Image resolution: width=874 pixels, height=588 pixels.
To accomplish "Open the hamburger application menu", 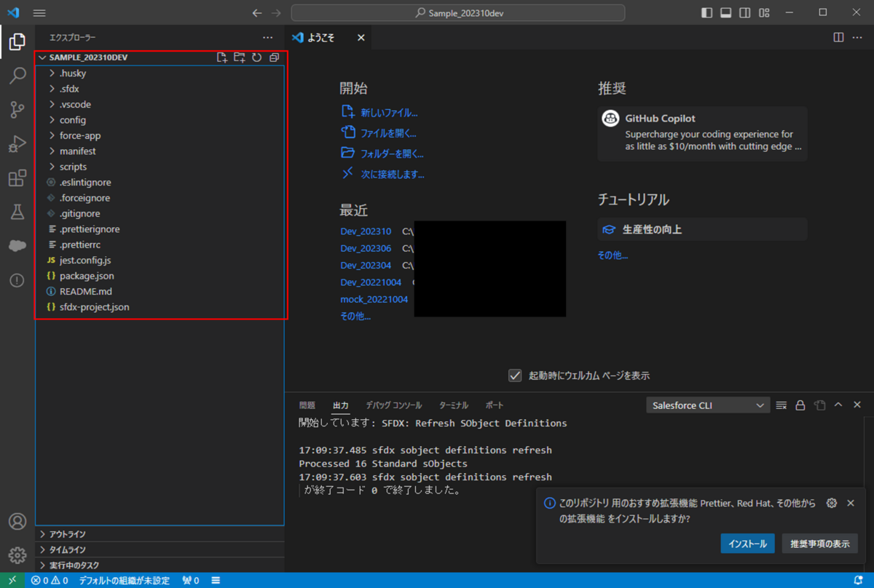I will (x=39, y=13).
